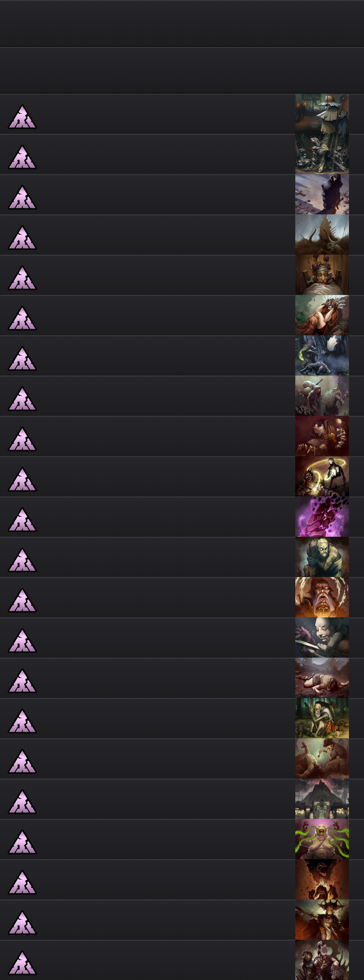Select the set symbol in the green-tentacled ogre row

point(22,842)
